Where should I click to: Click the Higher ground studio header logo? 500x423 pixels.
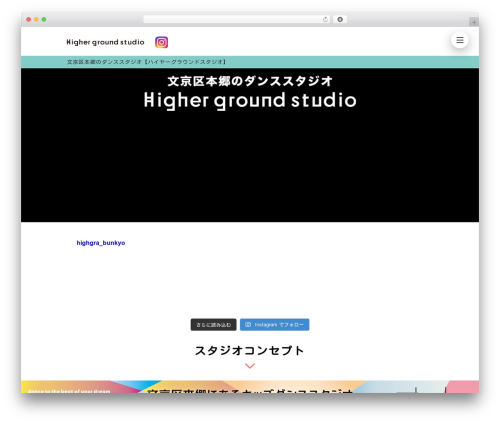(x=105, y=42)
